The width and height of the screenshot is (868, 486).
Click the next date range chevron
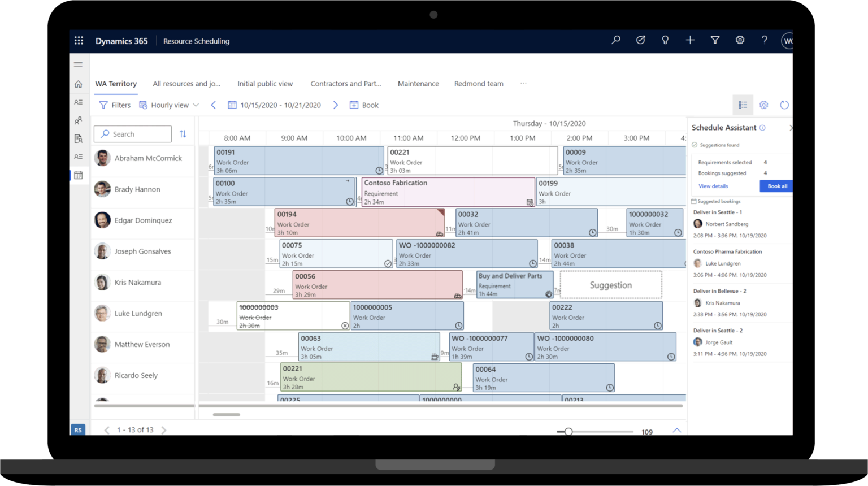(x=335, y=105)
